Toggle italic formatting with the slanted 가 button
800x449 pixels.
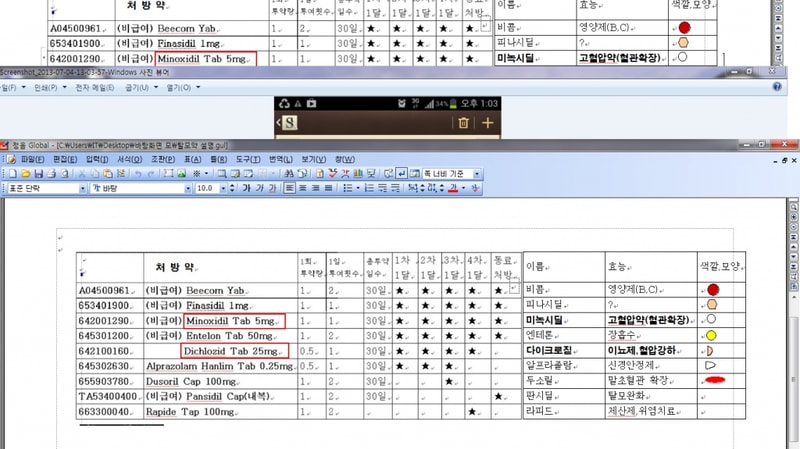coord(259,188)
